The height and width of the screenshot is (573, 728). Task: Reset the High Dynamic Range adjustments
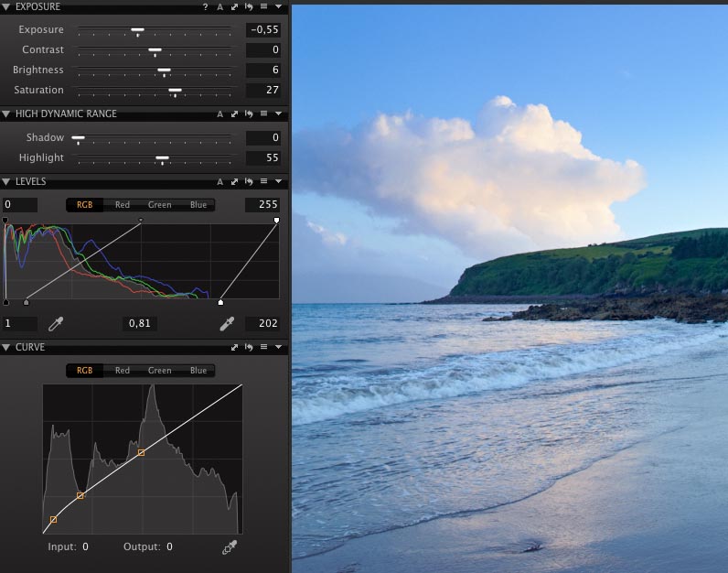point(249,114)
